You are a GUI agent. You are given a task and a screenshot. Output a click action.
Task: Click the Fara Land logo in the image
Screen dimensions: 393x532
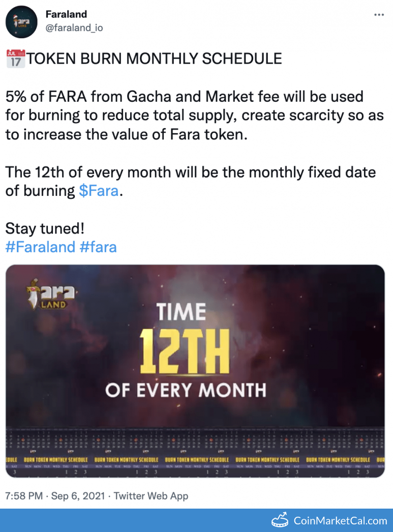point(51,293)
